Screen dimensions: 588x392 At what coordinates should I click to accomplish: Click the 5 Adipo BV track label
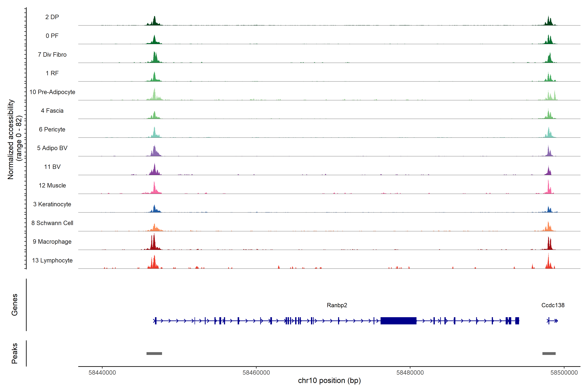point(52,148)
